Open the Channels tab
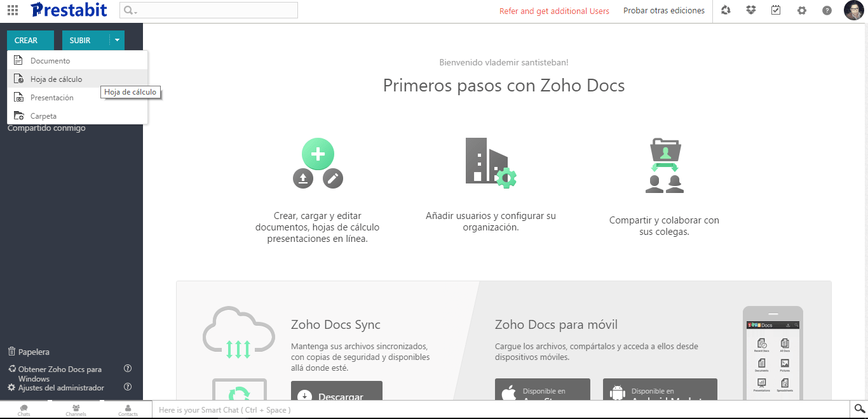The height and width of the screenshot is (419, 868). (x=76, y=409)
